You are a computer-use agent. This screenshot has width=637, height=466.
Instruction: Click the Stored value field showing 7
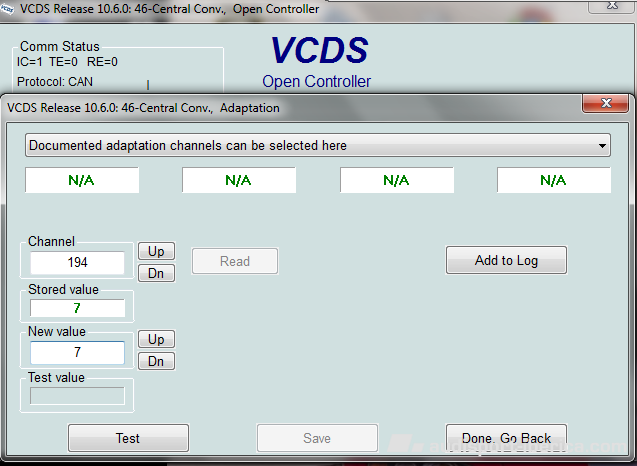pyautogui.click(x=77, y=308)
